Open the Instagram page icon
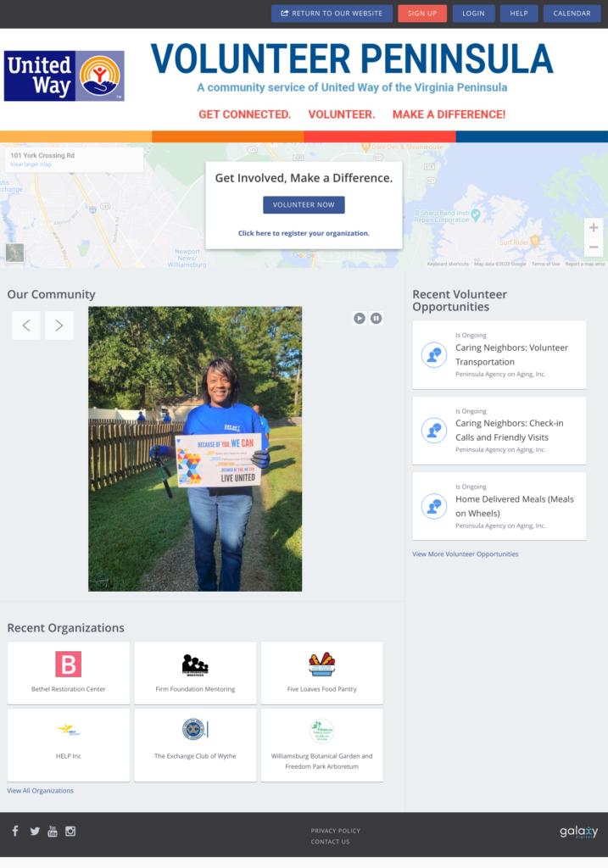This screenshot has height=868, width=608. [70, 831]
